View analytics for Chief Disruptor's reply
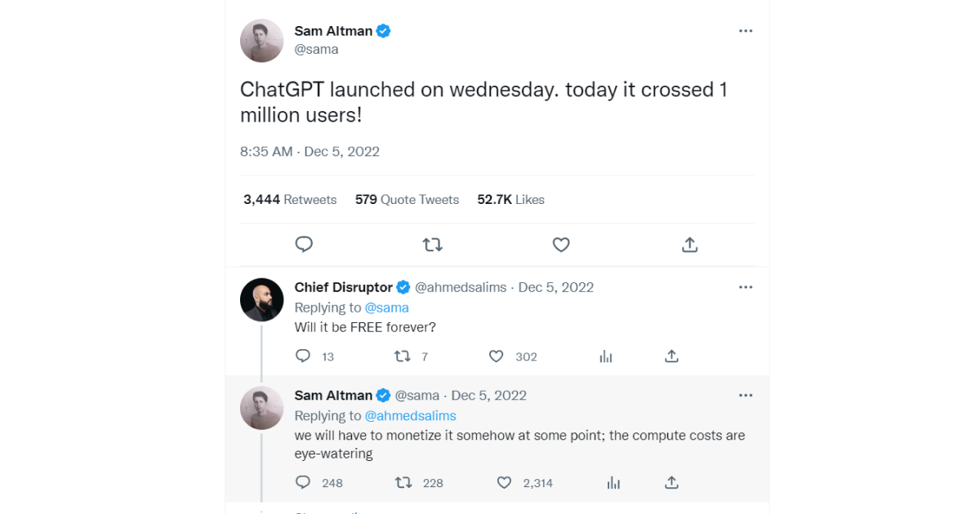Viewport: 980px width, 514px height. 606,356
